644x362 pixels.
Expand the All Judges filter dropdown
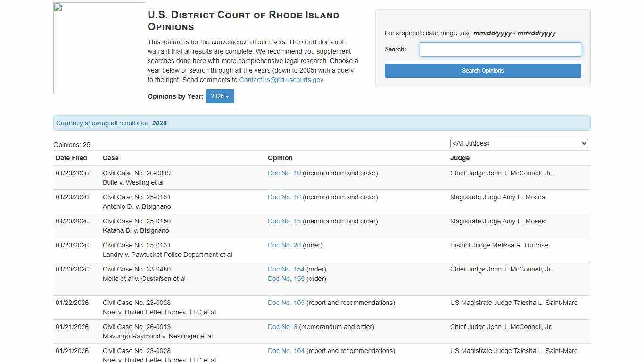click(519, 143)
